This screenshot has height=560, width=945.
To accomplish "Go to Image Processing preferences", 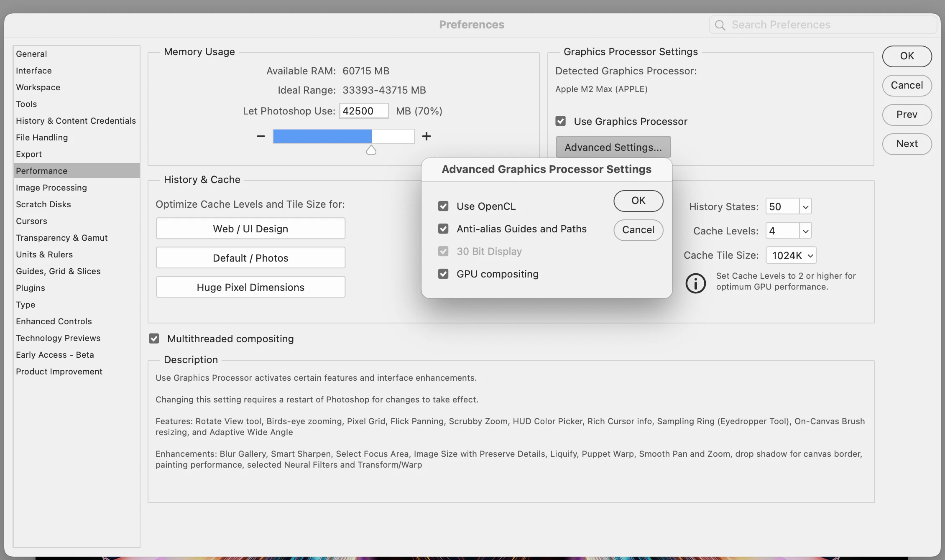I will [51, 188].
